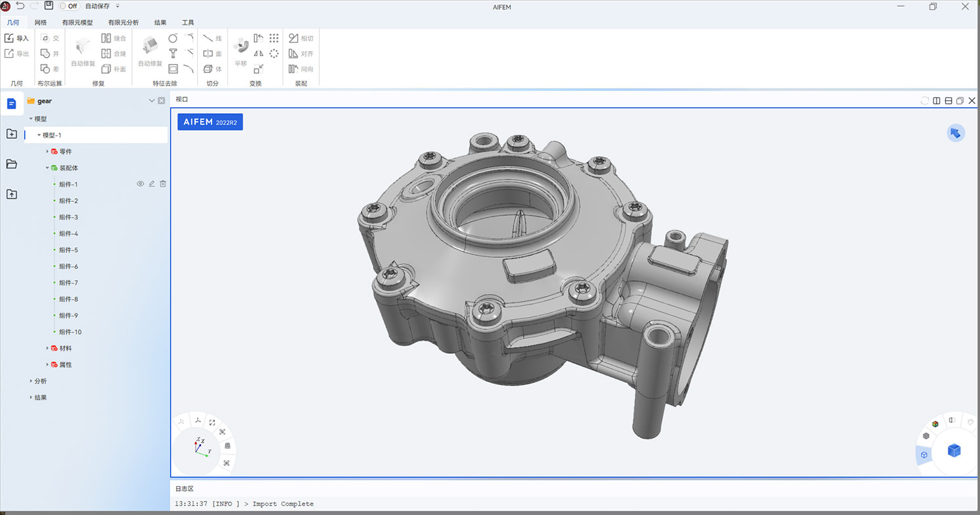The image size is (980, 515).
Task: Click the upload arrow sidebar icon
Action: click(x=11, y=194)
